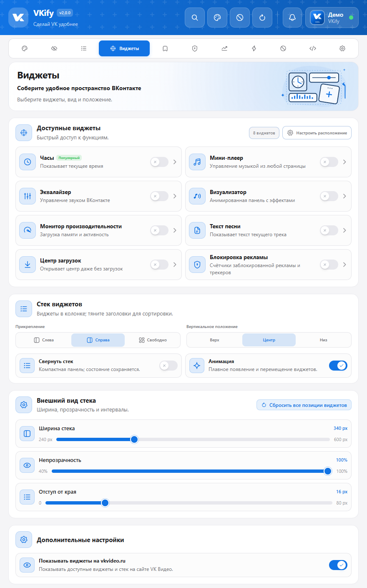This screenshot has height=588, width=367.
Task: Disable the Анимация switch
Action: tap(338, 366)
